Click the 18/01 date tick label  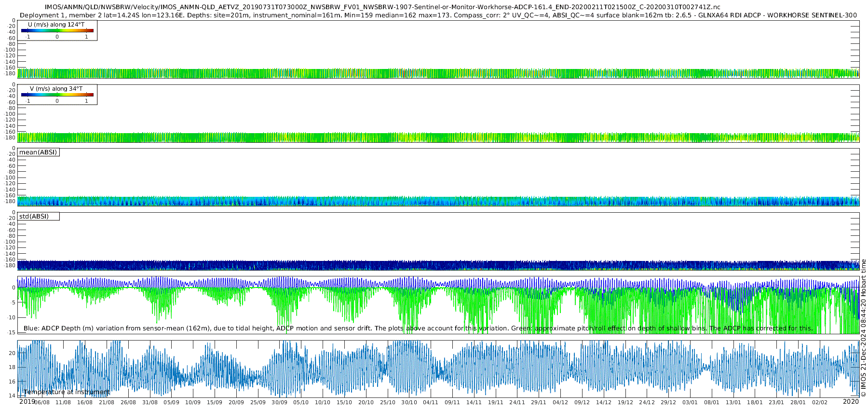pos(755,402)
